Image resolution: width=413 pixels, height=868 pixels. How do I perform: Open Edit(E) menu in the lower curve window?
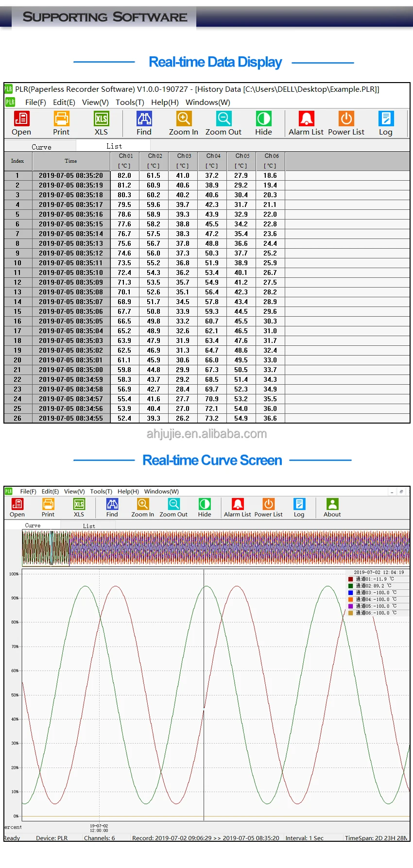click(50, 492)
